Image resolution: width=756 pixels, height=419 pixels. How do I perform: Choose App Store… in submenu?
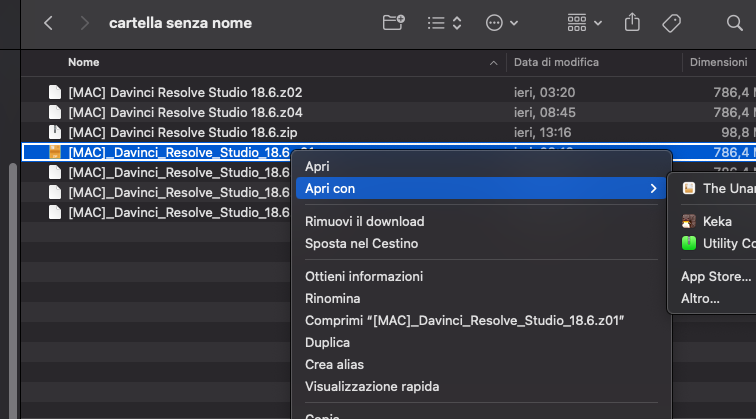tap(716, 276)
